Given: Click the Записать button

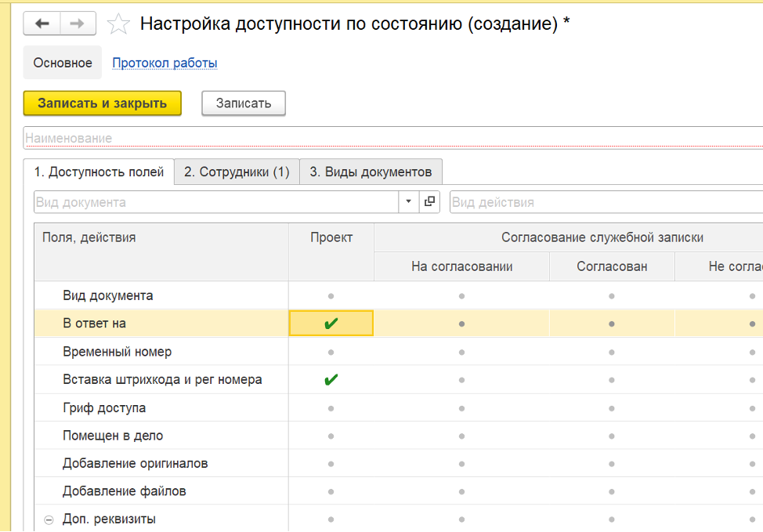Looking at the screenshot, I should 243,103.
